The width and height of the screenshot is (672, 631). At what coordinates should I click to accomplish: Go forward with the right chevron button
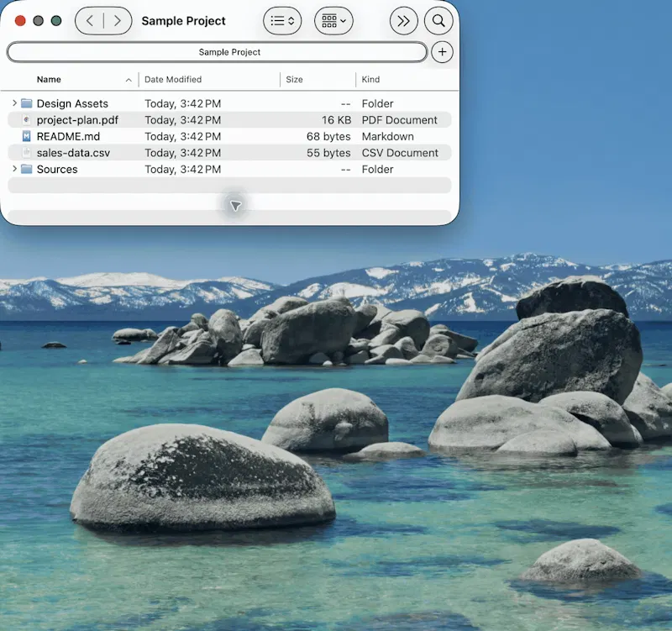(x=117, y=20)
